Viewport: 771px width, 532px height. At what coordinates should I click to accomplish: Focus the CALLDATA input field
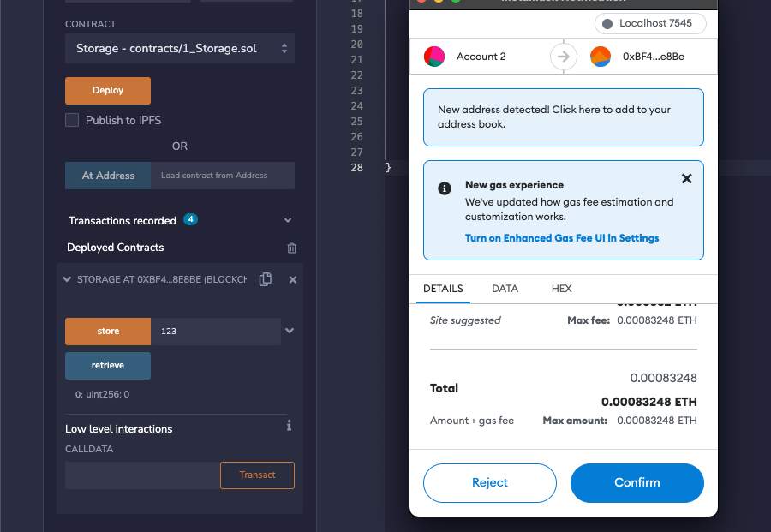(x=142, y=475)
